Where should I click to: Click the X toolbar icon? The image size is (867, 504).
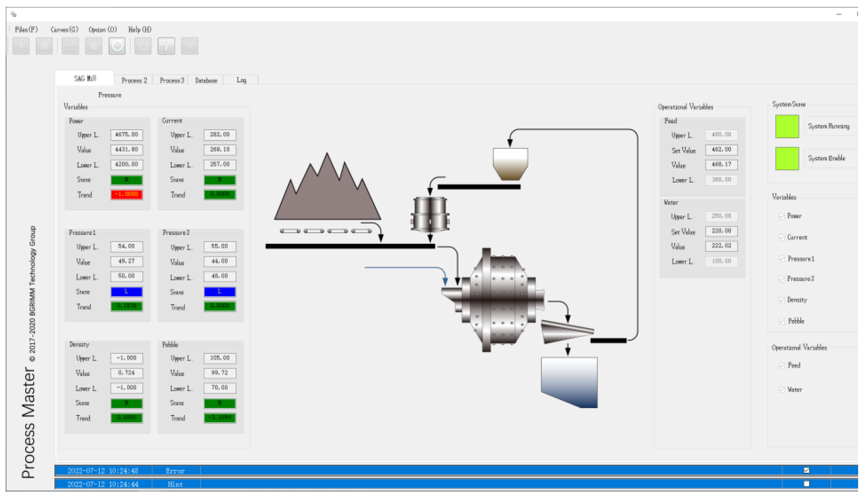point(190,46)
